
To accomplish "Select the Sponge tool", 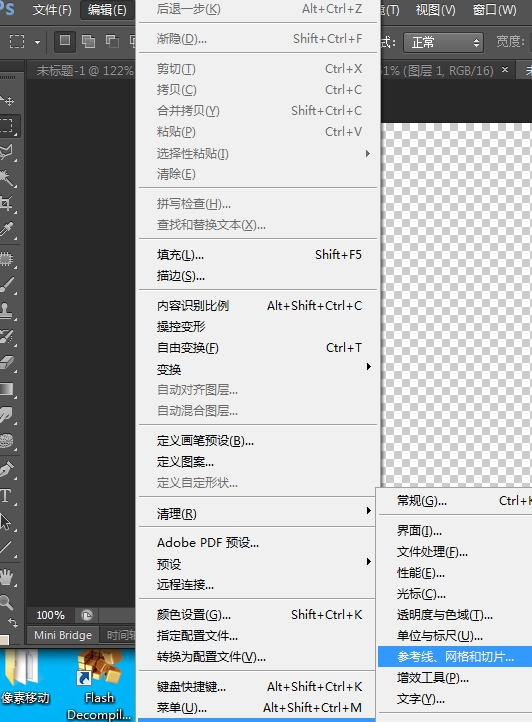I will [x=7, y=441].
